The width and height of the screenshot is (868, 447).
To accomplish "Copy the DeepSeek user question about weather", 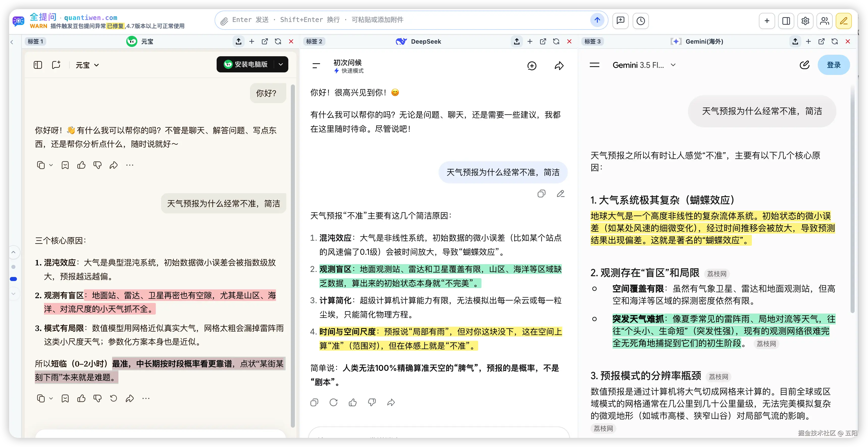I will 542,193.
